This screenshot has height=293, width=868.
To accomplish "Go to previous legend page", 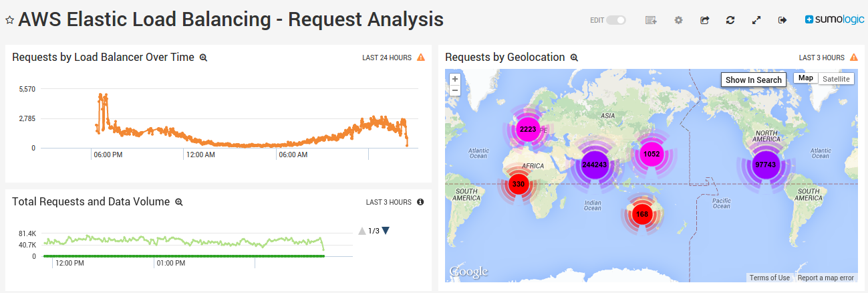I will point(362,231).
